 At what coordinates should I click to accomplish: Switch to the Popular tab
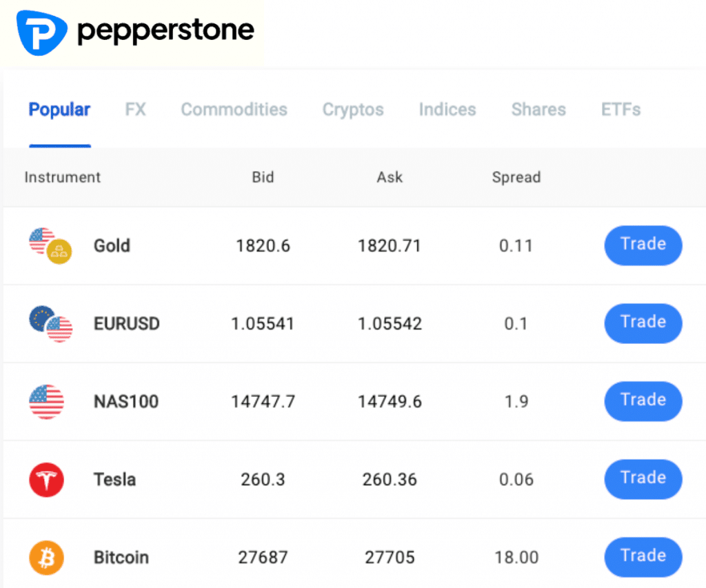59,110
